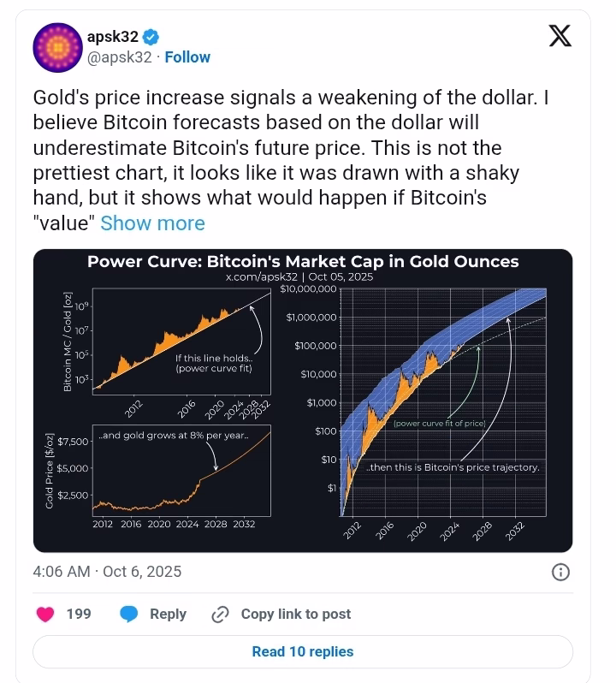The height and width of the screenshot is (683, 616).
Task: Click the info circle icon
Action: [560, 572]
